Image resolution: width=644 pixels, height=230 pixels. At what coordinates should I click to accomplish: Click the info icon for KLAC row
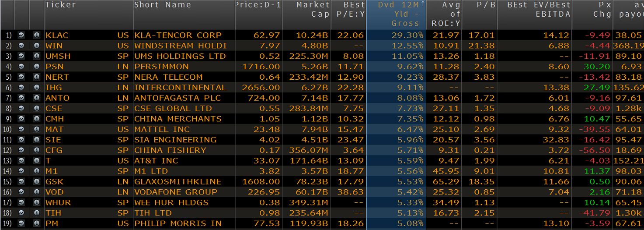click(x=37, y=35)
